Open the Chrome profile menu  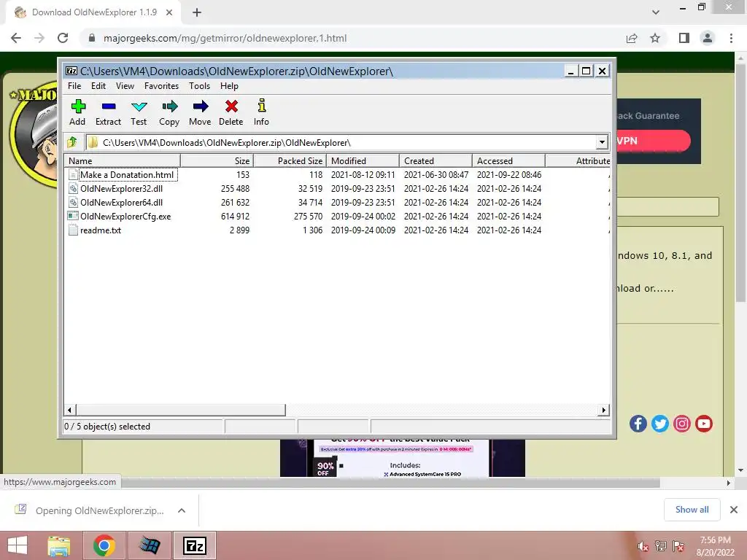708,38
